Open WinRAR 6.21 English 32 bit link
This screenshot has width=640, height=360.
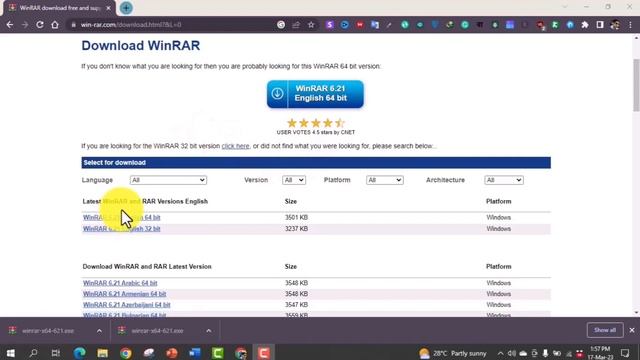[122, 229]
